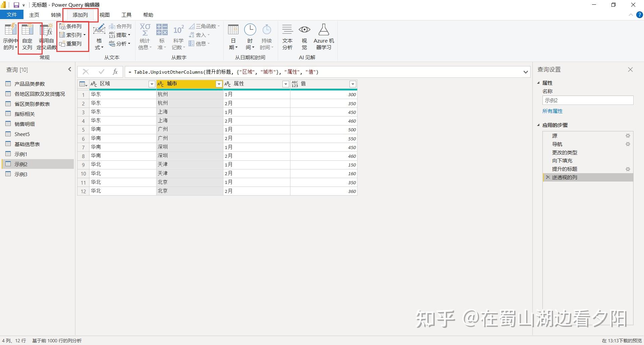Switch to the Tools (工具) tab
The height and width of the screenshot is (345, 644).
(126, 15)
